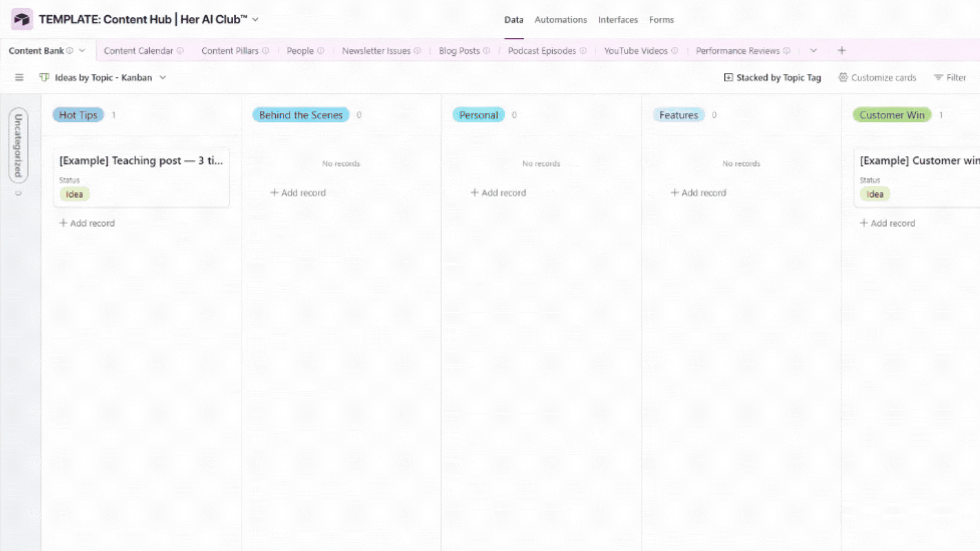
Task: Add record to Behind the Scenes stack
Action: (x=298, y=193)
